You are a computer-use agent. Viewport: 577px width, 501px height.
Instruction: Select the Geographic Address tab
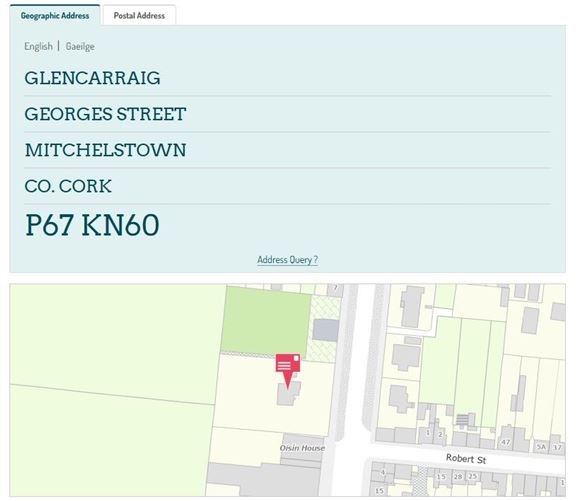point(55,15)
